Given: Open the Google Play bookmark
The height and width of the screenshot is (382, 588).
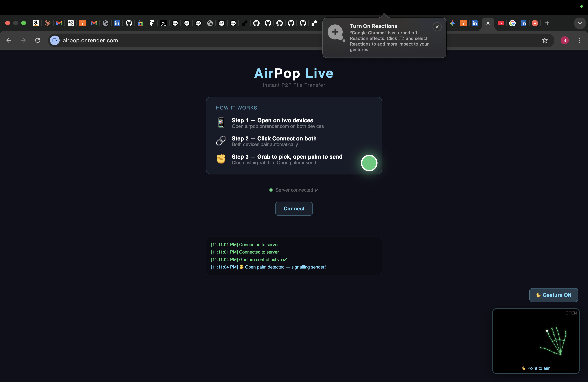Looking at the screenshot, I should pos(140,23).
